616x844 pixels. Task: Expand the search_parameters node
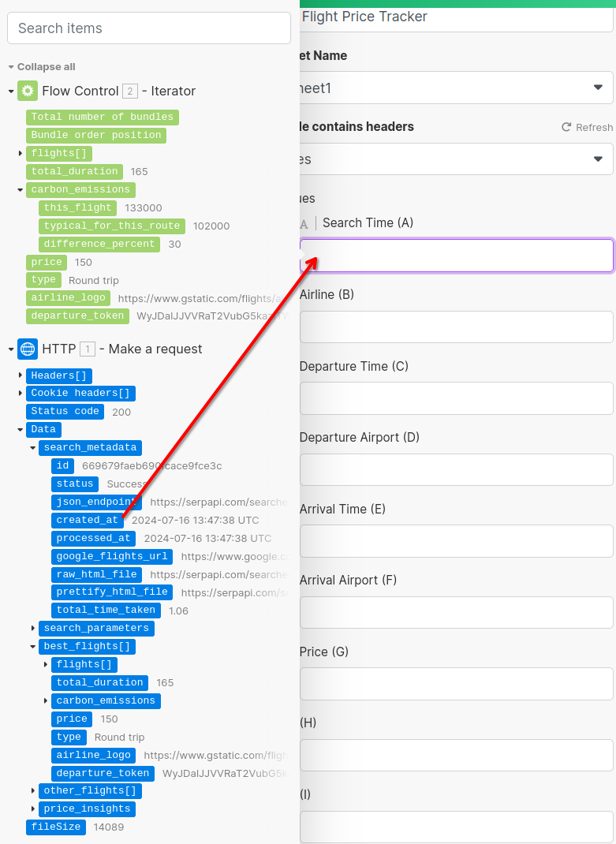pyautogui.click(x=32, y=628)
